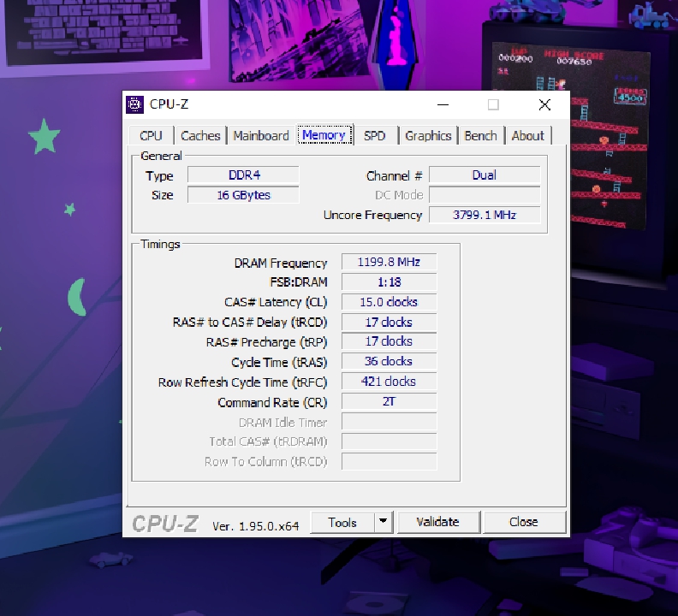
Task: Click the CPU-Z title bar text
Action: [169, 104]
